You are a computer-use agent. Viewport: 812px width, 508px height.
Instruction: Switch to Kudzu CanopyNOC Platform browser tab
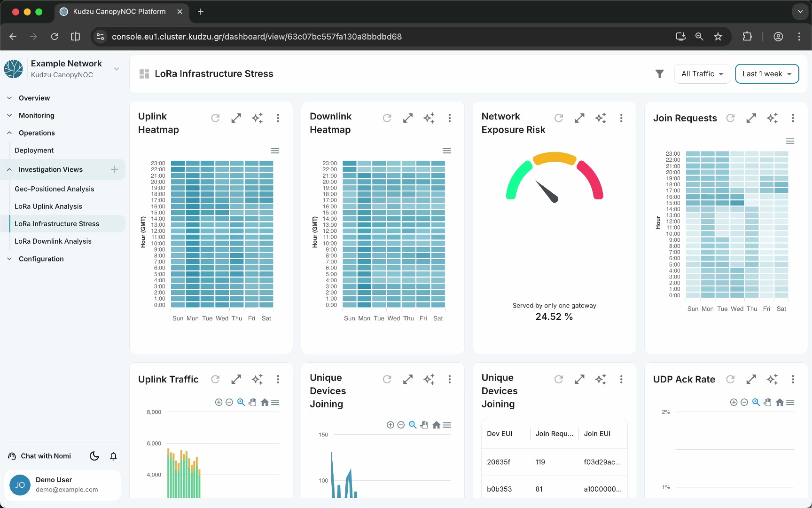click(122, 12)
